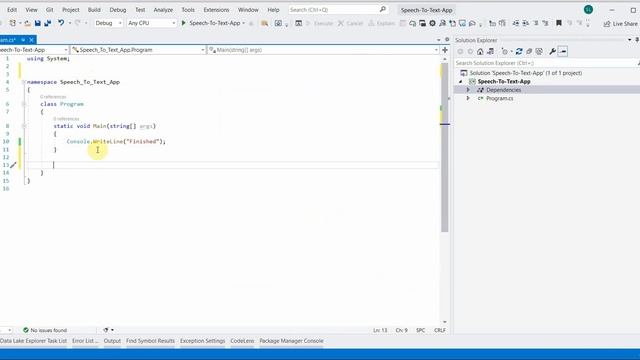This screenshot has width=640, height=360.
Task: Click the brush quick actions icon dropdown
Action: tap(108, 330)
